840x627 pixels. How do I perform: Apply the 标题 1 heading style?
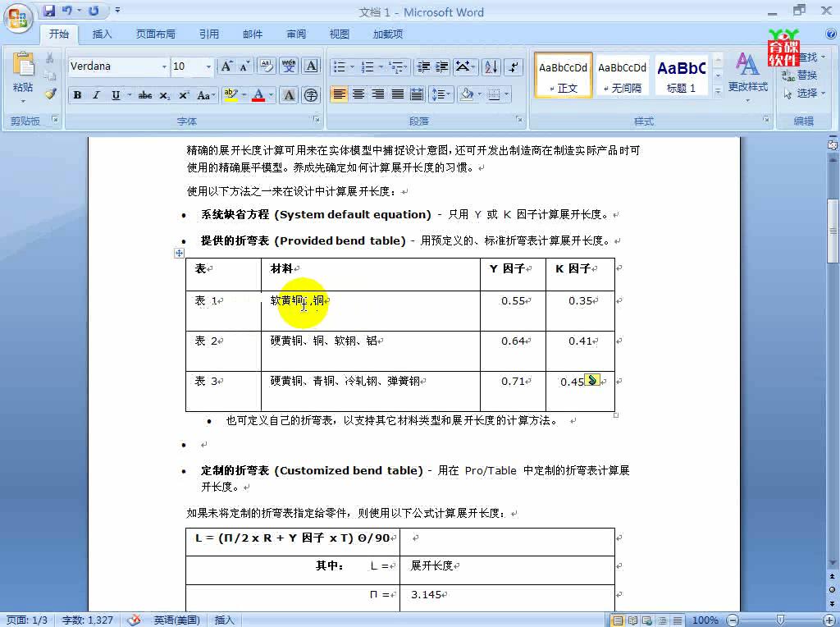[681, 76]
